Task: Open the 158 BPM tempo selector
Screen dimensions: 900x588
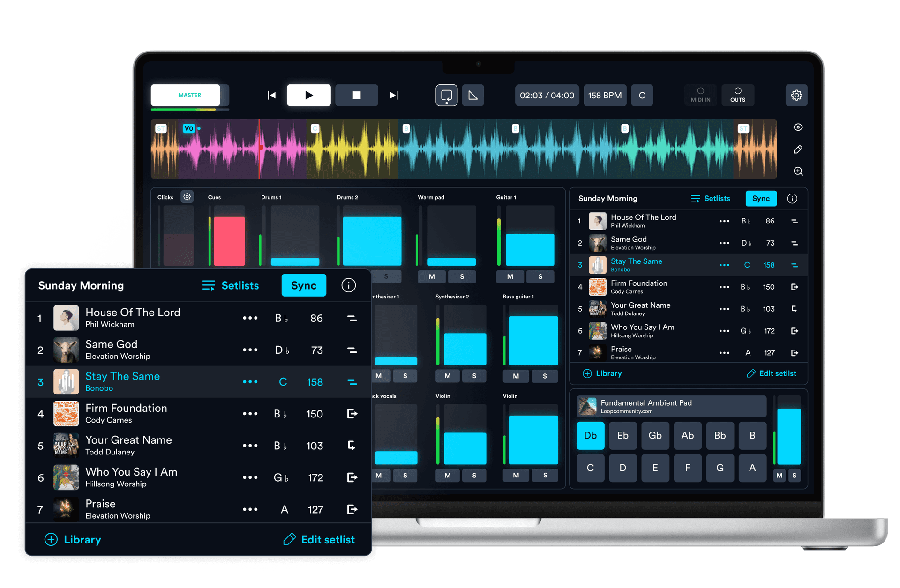Action: tap(605, 96)
